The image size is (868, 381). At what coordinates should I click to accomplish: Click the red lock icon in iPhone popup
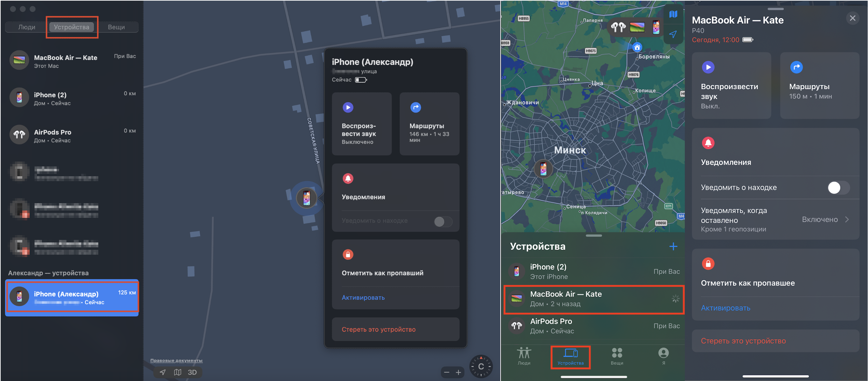coord(348,254)
